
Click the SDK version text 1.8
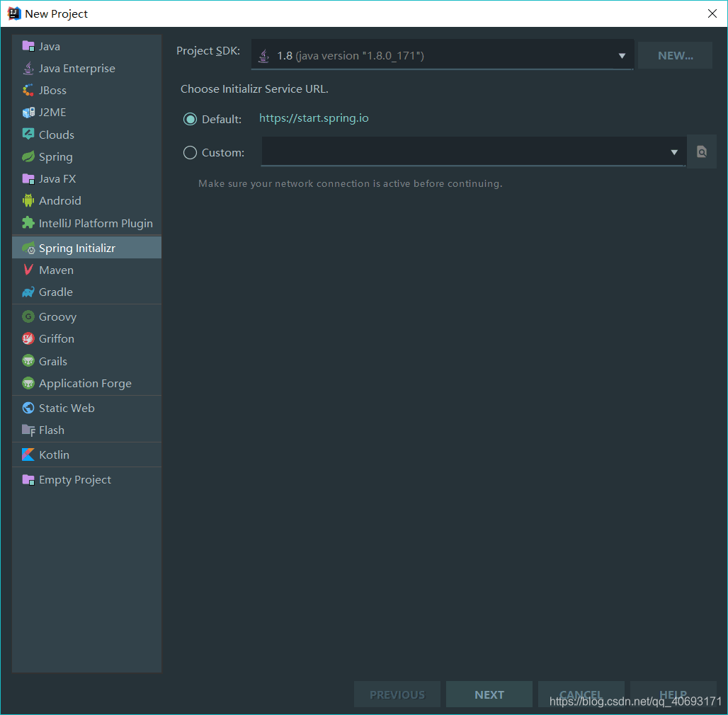point(285,56)
